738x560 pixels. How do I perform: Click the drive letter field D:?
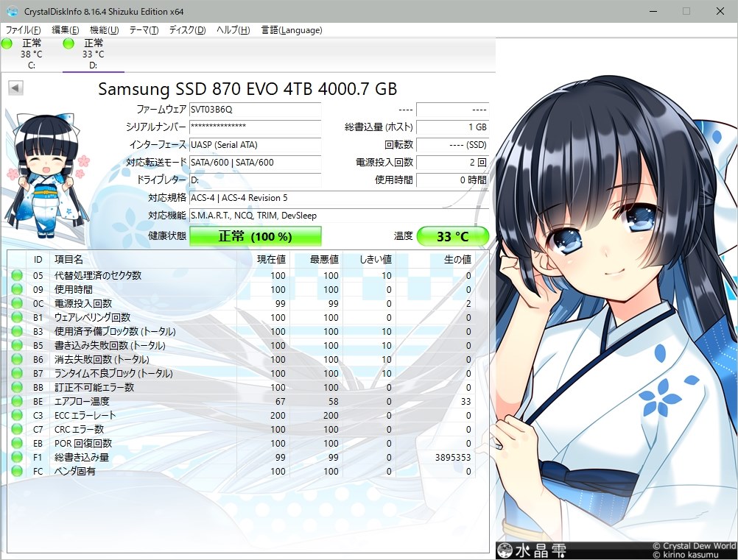pyautogui.click(x=255, y=180)
